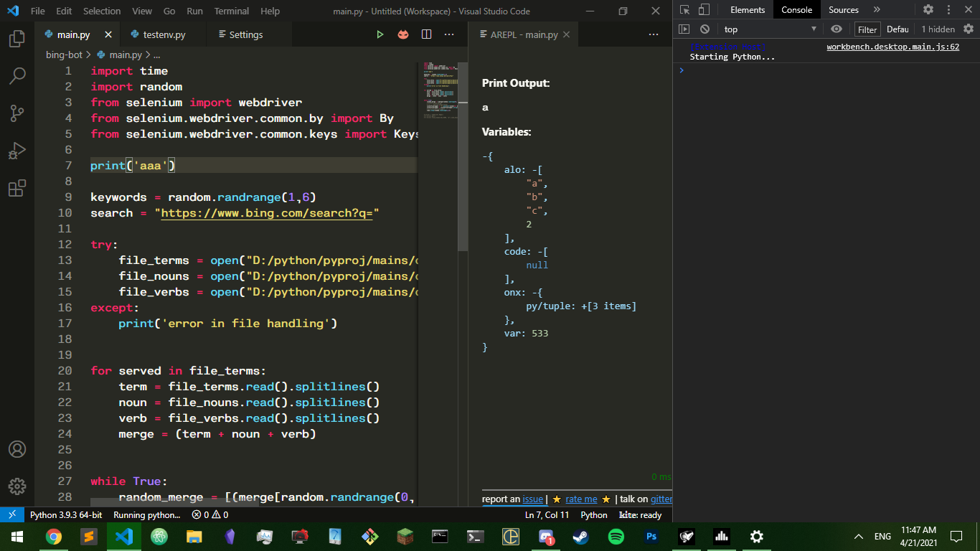Launch Spotify from the taskbar
The height and width of the screenshot is (551, 980).
pyautogui.click(x=616, y=537)
